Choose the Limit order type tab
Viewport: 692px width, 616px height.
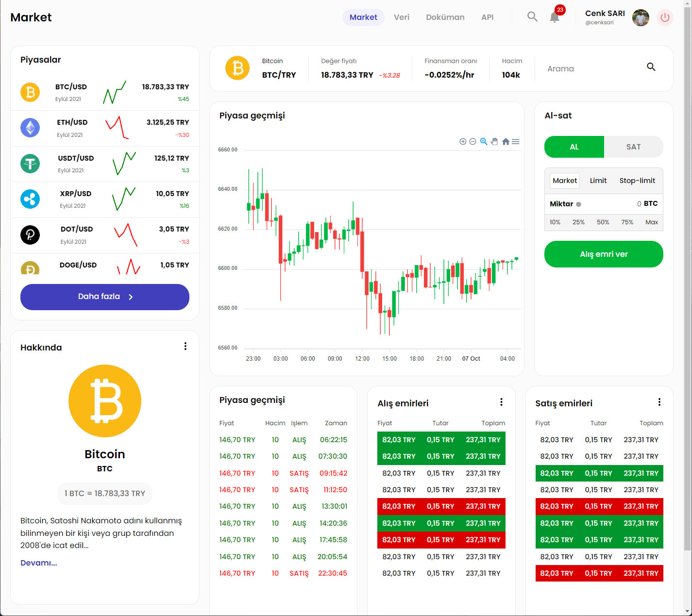click(598, 181)
